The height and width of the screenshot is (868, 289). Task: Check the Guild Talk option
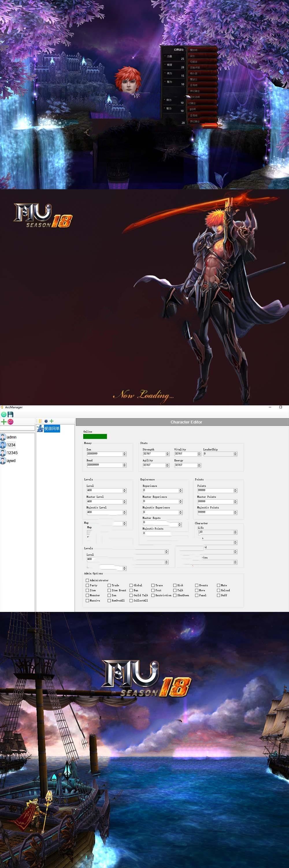131,595
